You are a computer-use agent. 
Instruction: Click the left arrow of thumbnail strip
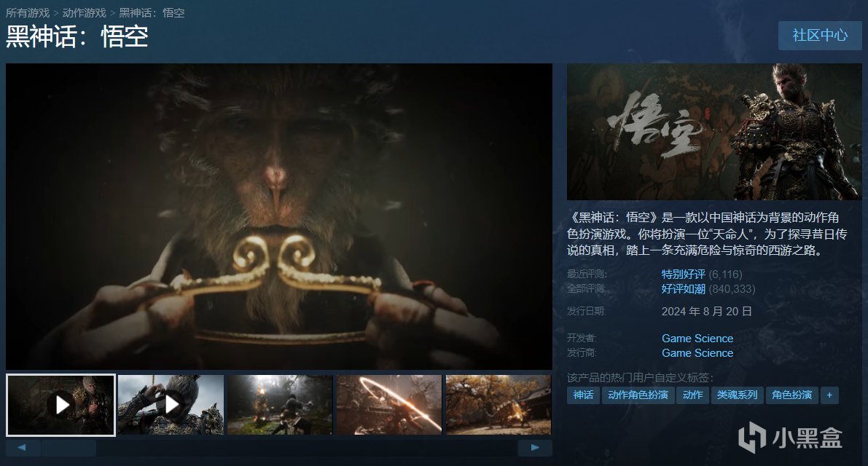click(22, 448)
